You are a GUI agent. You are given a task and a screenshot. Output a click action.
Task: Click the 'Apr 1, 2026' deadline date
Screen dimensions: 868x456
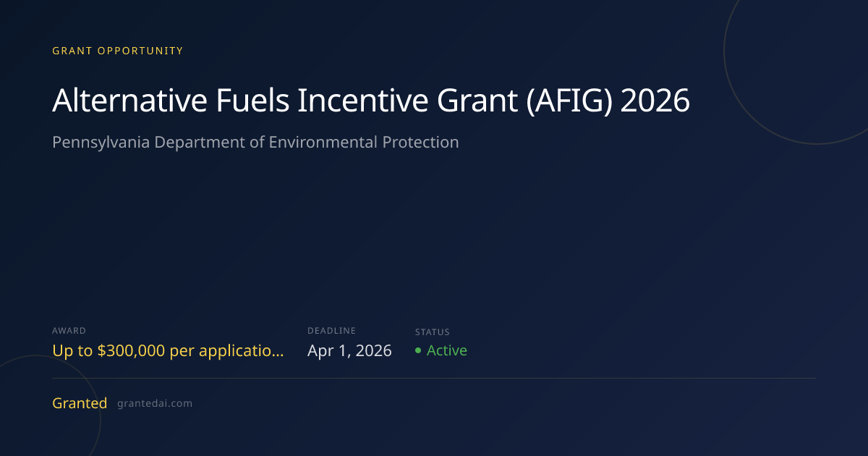click(x=349, y=351)
